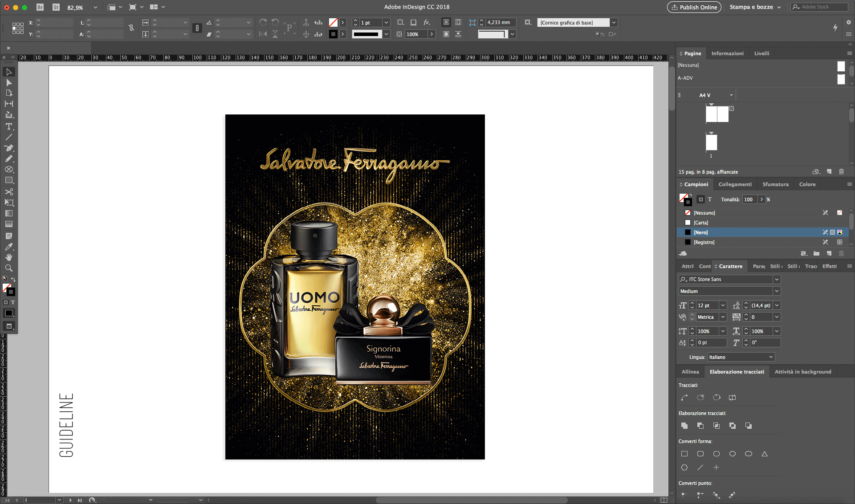Select the Direct Selection tool
The width and height of the screenshot is (855, 504).
click(9, 83)
